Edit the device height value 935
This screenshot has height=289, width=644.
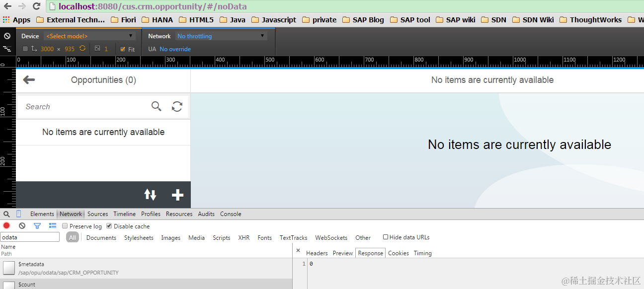pyautogui.click(x=70, y=49)
